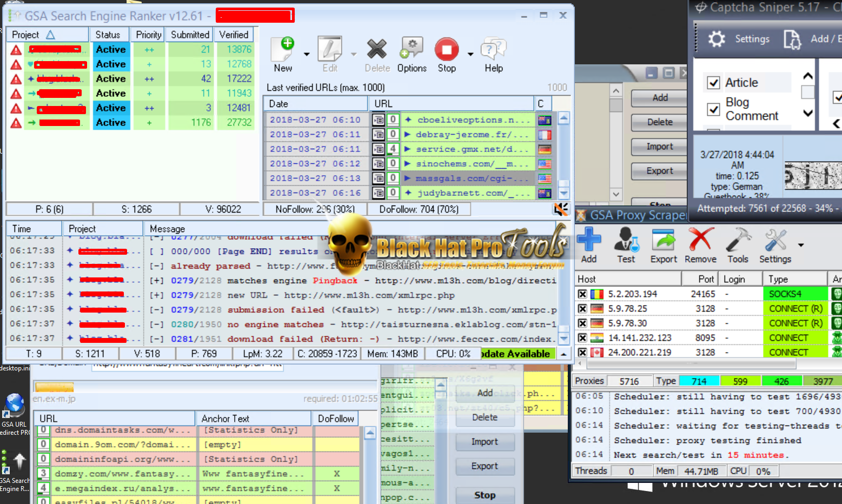Click the green 599 proxy type swatch

click(x=740, y=381)
